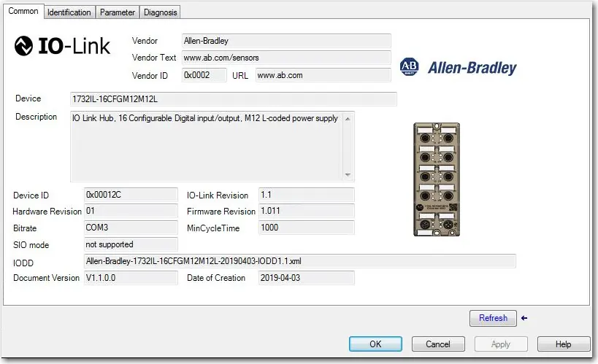Click the Firmware Revision field 1.011
Viewport: 598px width, 364px height.
pos(306,211)
